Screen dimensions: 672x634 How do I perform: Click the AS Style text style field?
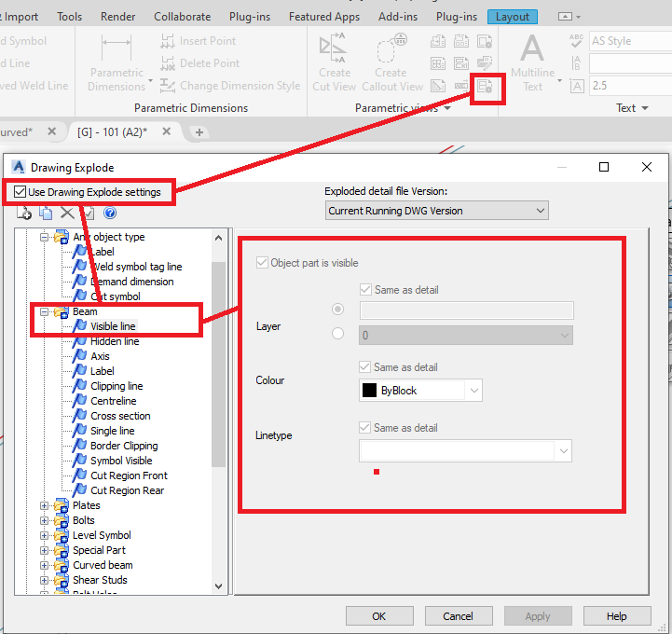click(x=630, y=41)
